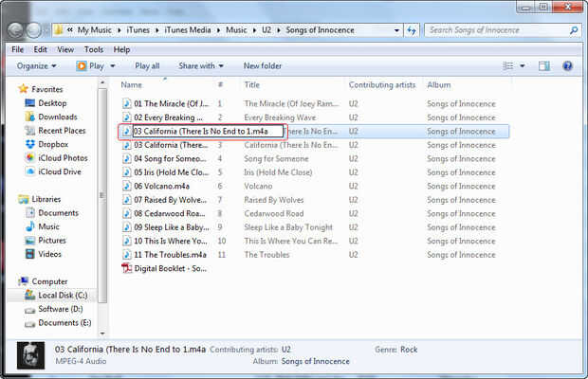Sort by the Album column header
Viewport: 588px width, 379px height.
tap(439, 85)
